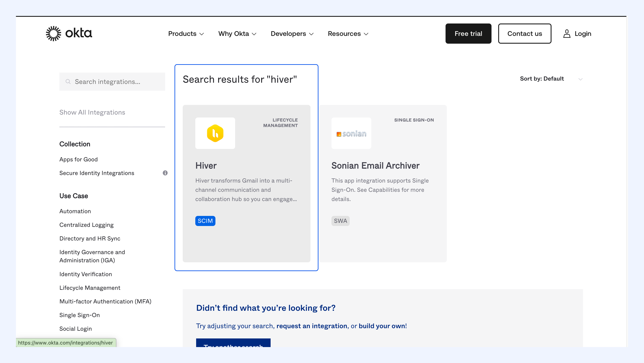Open the Login user icon
The image size is (644, 363).
click(567, 34)
